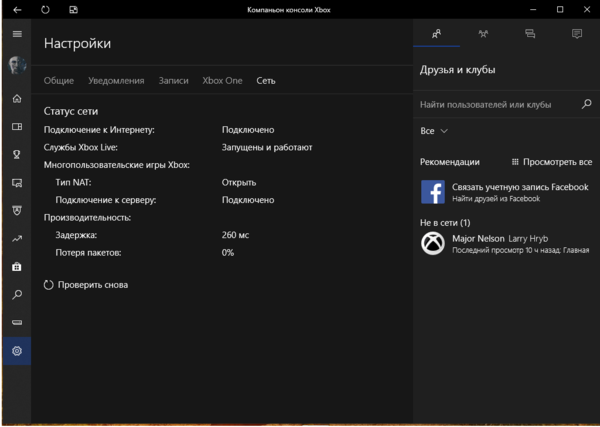The image size is (600, 427).
Task: Click the back arrow in title bar
Action: [17, 9]
